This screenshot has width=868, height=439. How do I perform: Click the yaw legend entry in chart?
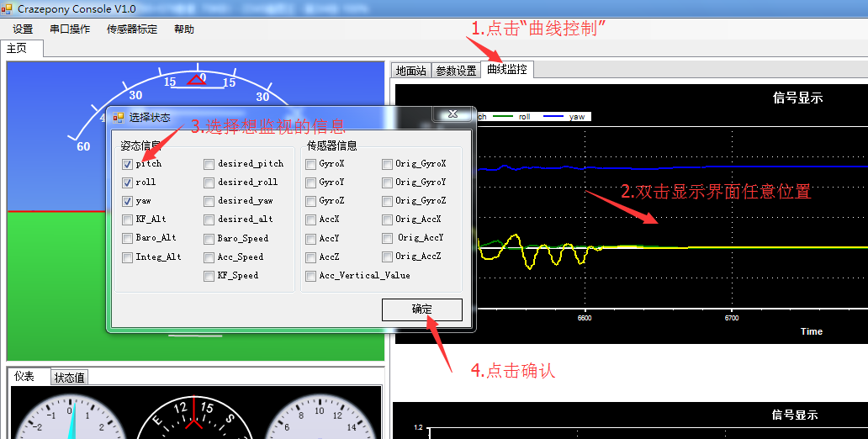click(576, 117)
